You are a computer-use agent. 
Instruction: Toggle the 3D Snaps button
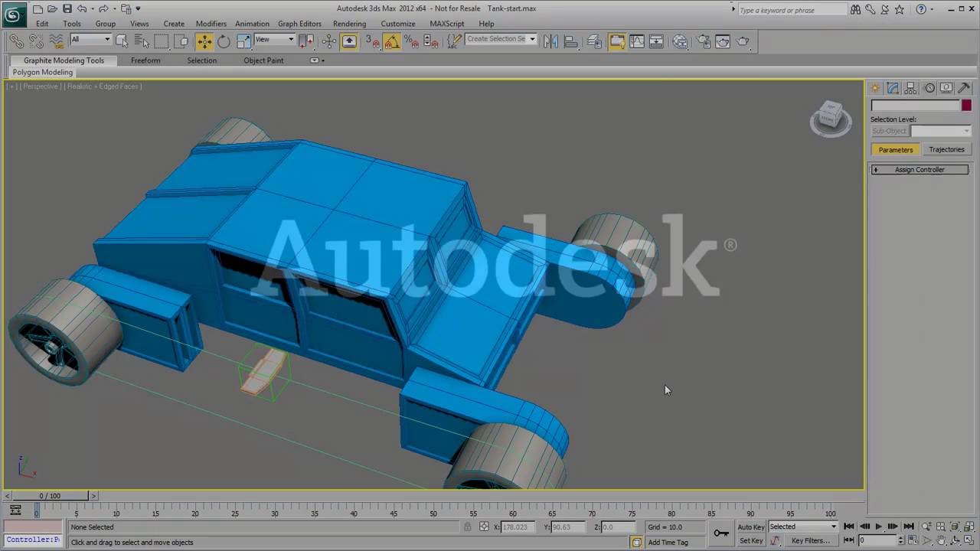[x=373, y=41]
